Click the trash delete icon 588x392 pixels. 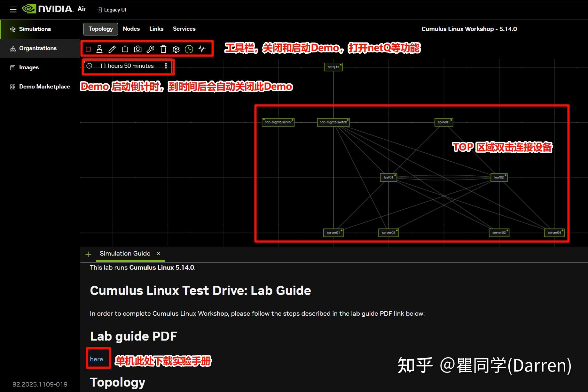(163, 49)
